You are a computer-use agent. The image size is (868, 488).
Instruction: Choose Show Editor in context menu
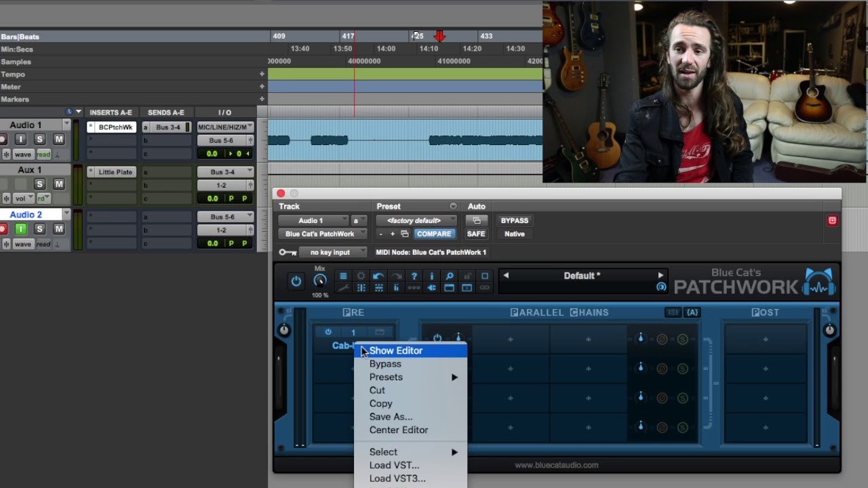pos(411,350)
